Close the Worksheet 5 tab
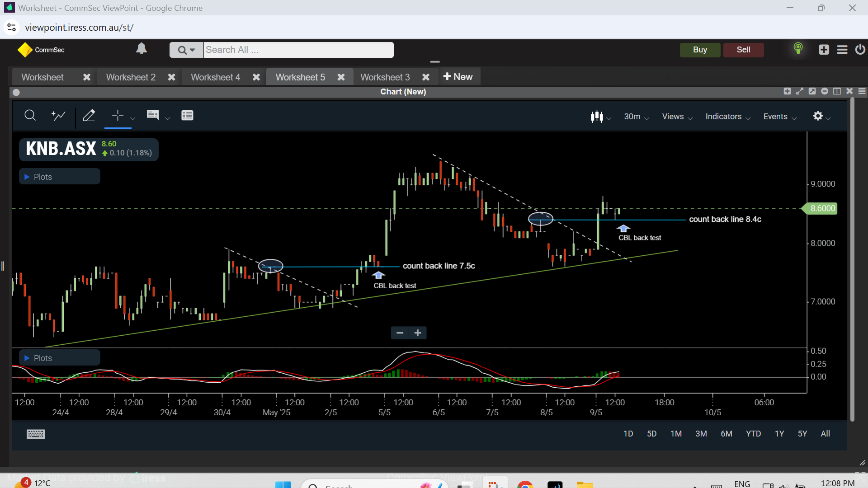The image size is (868, 488). [341, 77]
